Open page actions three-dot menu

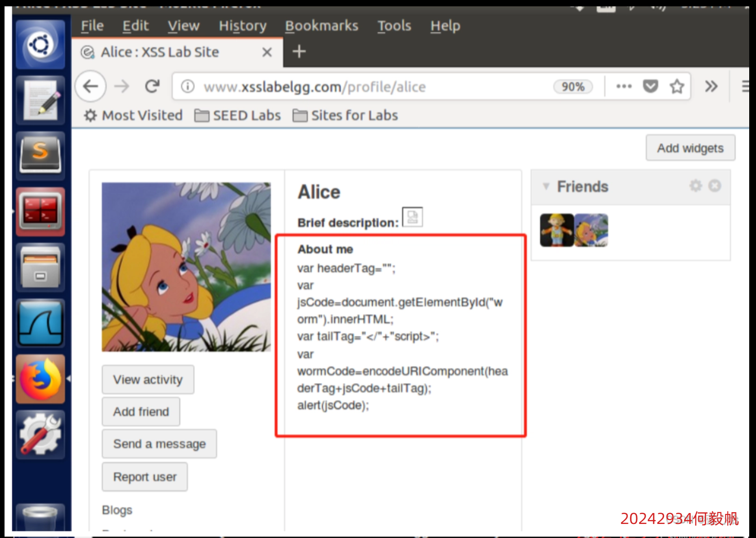[x=624, y=86]
